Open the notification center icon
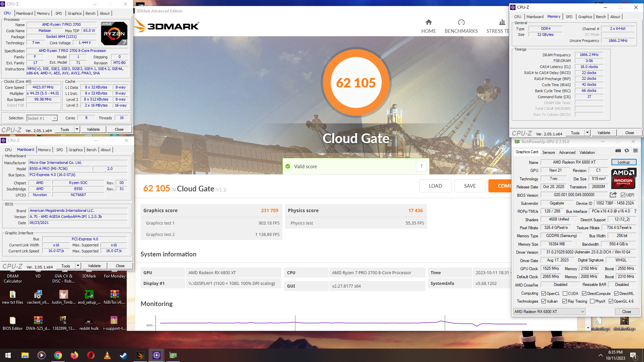The height and width of the screenshot is (362, 644). point(634,355)
